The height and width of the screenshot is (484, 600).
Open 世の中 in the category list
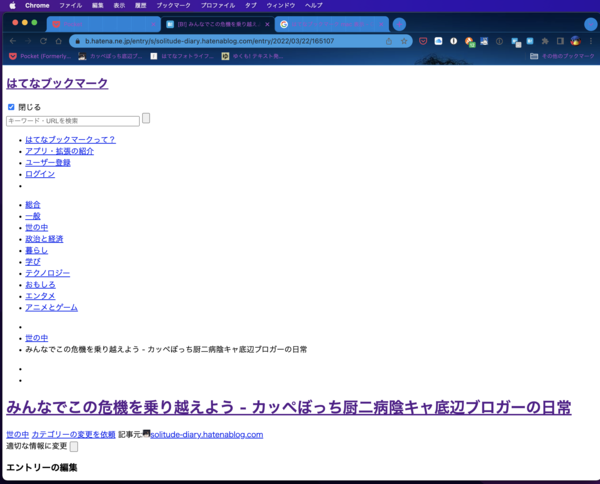pos(36,228)
